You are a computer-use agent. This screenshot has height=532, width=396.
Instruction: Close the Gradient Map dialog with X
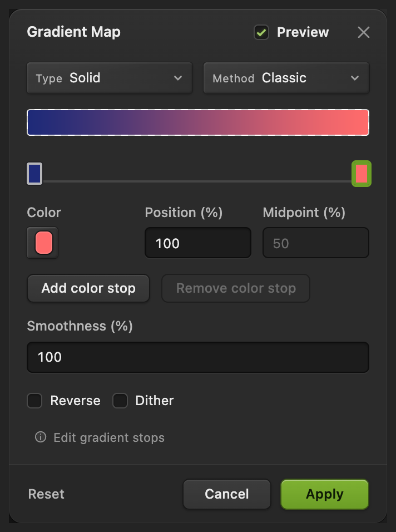(x=363, y=33)
